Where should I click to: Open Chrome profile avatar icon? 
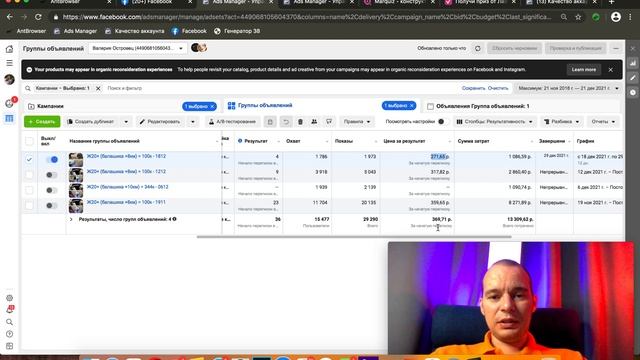tap(616, 17)
